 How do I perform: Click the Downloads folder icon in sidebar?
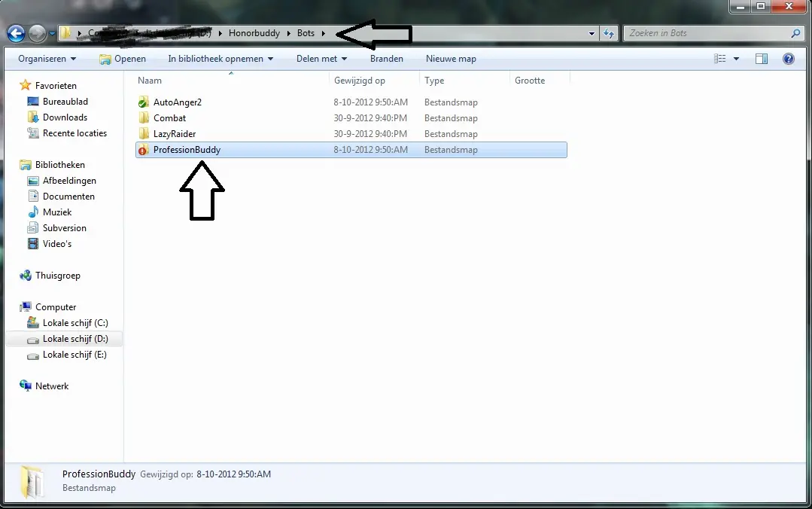click(x=33, y=117)
